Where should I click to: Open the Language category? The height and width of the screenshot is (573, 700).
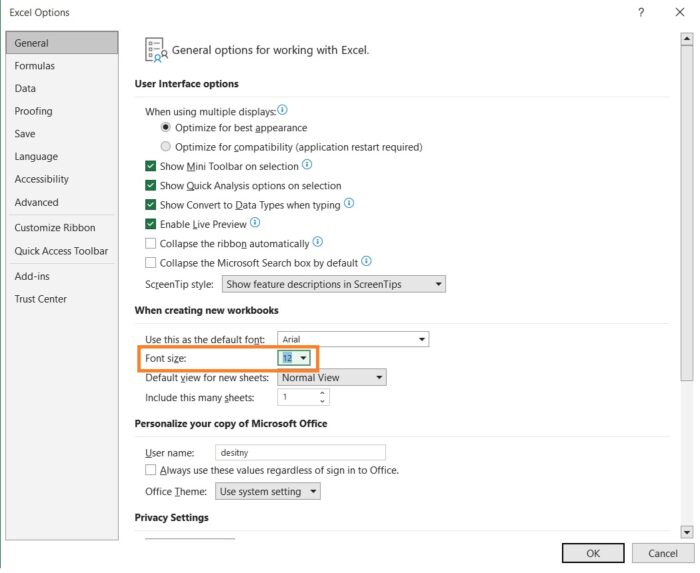[x=62, y=157]
